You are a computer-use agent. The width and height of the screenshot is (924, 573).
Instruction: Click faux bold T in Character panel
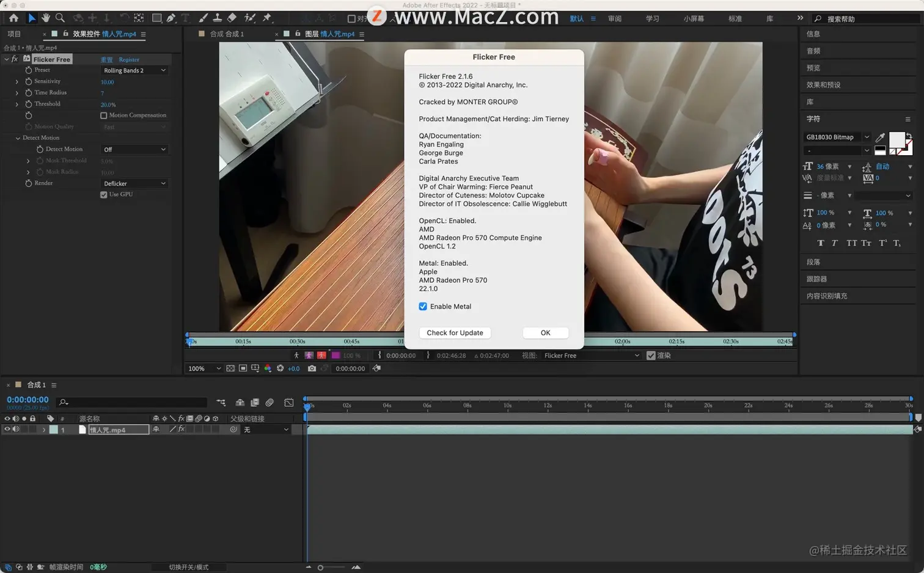point(821,243)
